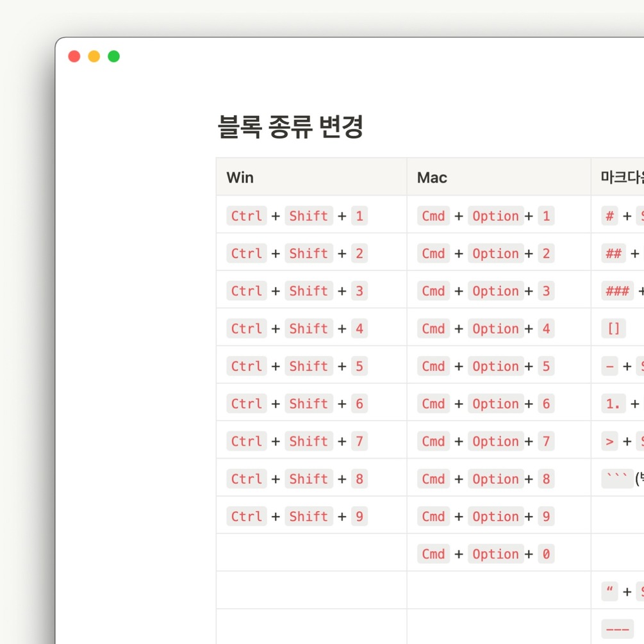Click the '9' key in the Mac column

[x=546, y=516]
